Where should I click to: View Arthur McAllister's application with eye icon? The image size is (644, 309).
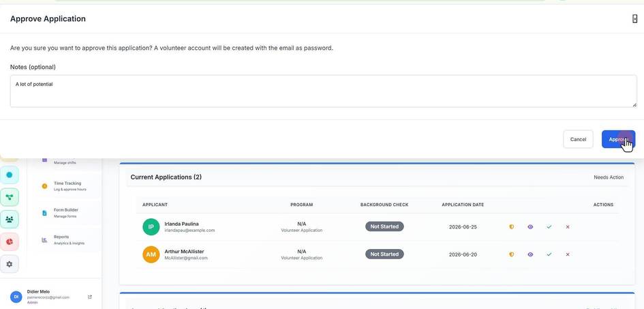pyautogui.click(x=530, y=254)
